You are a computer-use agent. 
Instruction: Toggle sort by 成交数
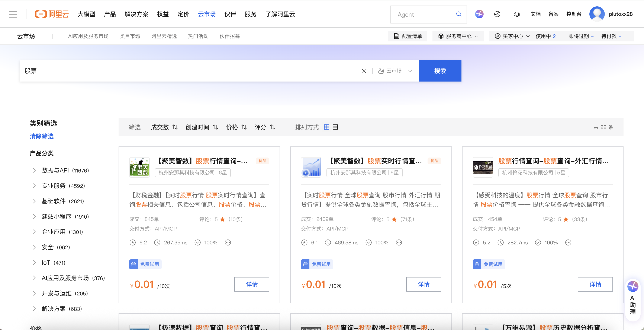pos(164,127)
